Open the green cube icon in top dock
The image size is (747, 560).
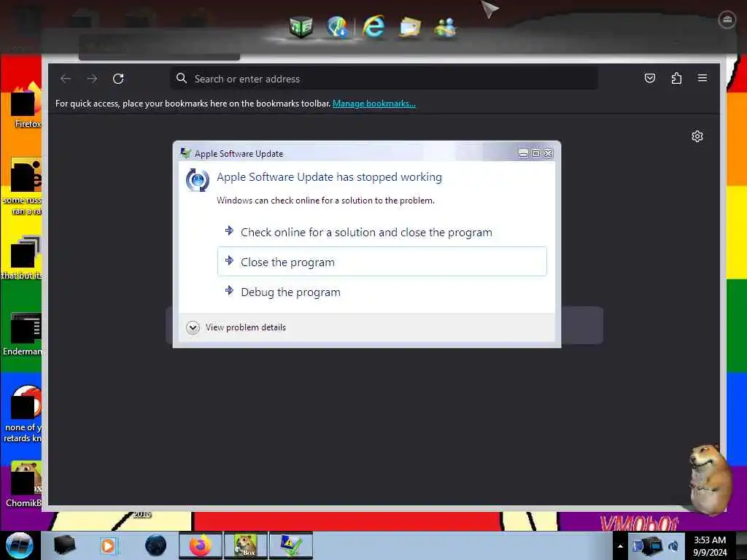point(301,27)
